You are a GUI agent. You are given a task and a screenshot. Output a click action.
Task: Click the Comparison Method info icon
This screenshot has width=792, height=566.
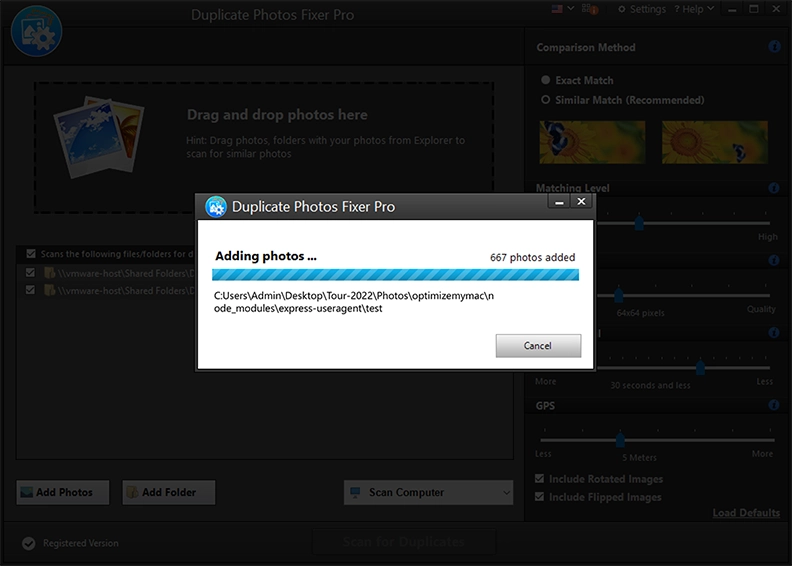pyautogui.click(x=774, y=46)
